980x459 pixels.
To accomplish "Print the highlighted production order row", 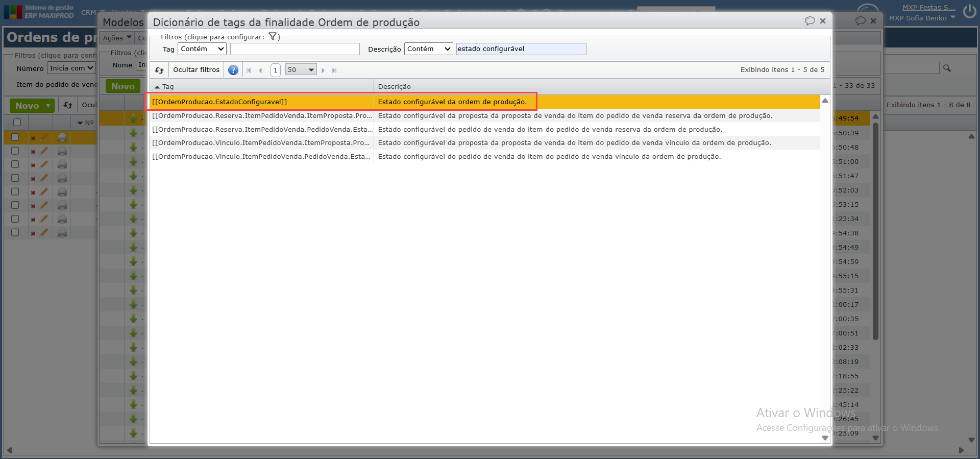I will click(x=62, y=137).
